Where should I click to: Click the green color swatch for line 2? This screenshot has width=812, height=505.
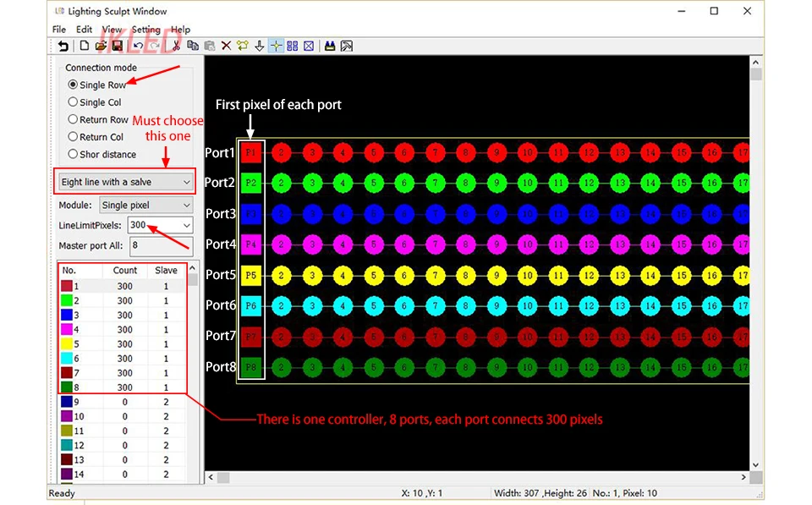click(67, 300)
